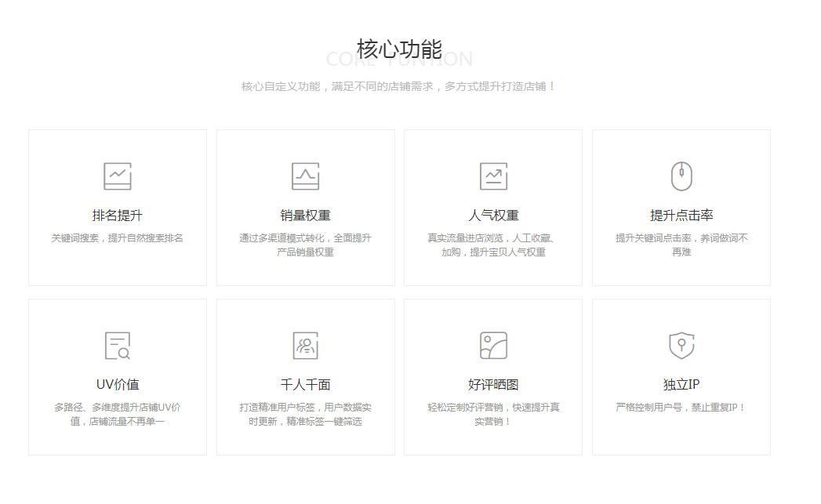Click the 好评晒图 title
821x504 pixels.
(493, 385)
